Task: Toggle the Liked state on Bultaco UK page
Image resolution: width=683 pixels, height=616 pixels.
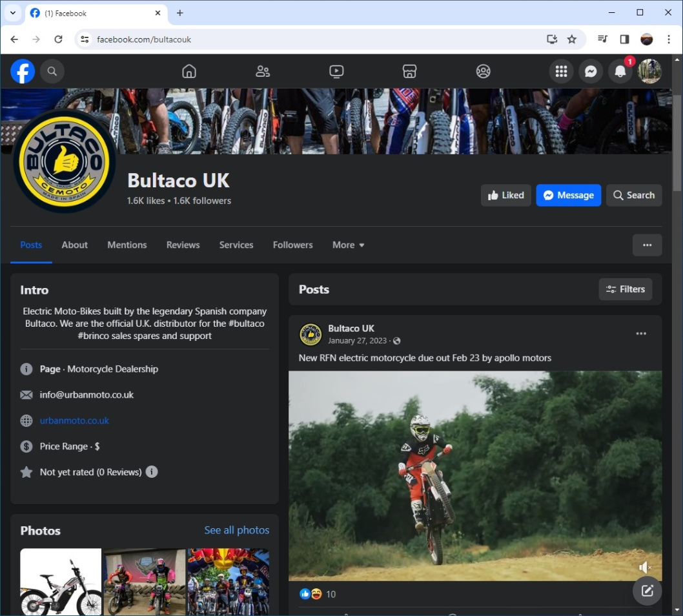Action: pos(505,195)
